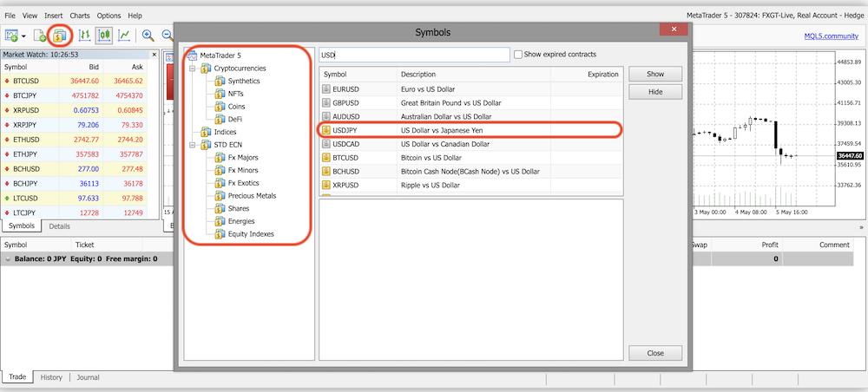This screenshot has width=868, height=392.
Task: Click the Precious Metals folder icon
Action: pyautogui.click(x=220, y=196)
